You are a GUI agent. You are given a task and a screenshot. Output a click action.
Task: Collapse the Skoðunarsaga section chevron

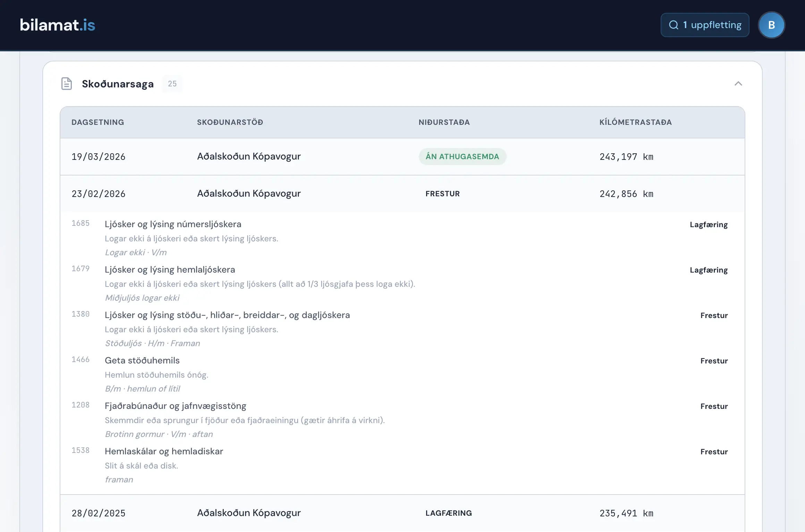[x=738, y=84]
